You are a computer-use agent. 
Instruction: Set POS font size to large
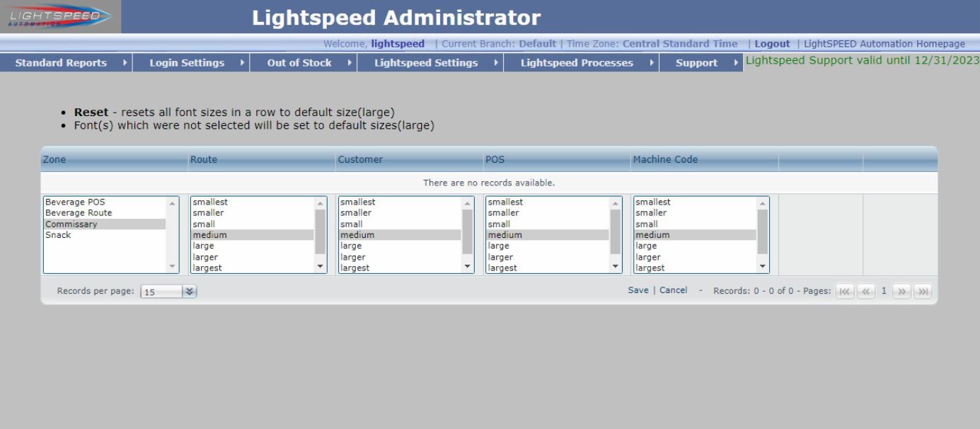(548, 246)
